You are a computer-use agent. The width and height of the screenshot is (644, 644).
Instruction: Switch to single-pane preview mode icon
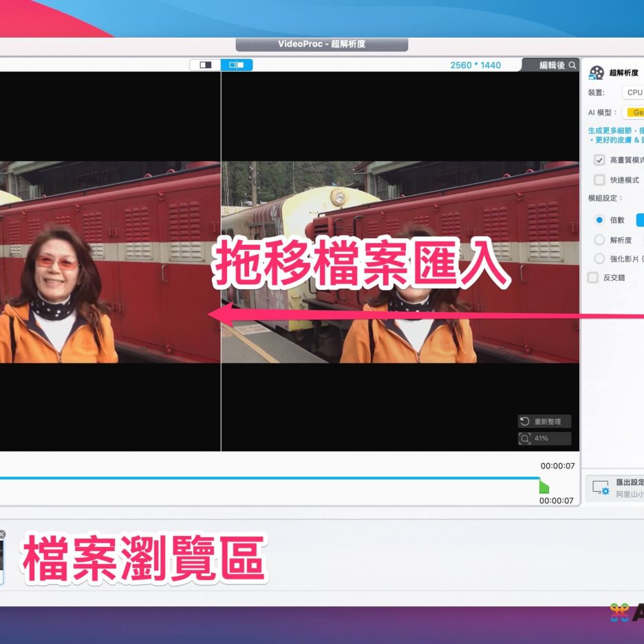(205, 65)
